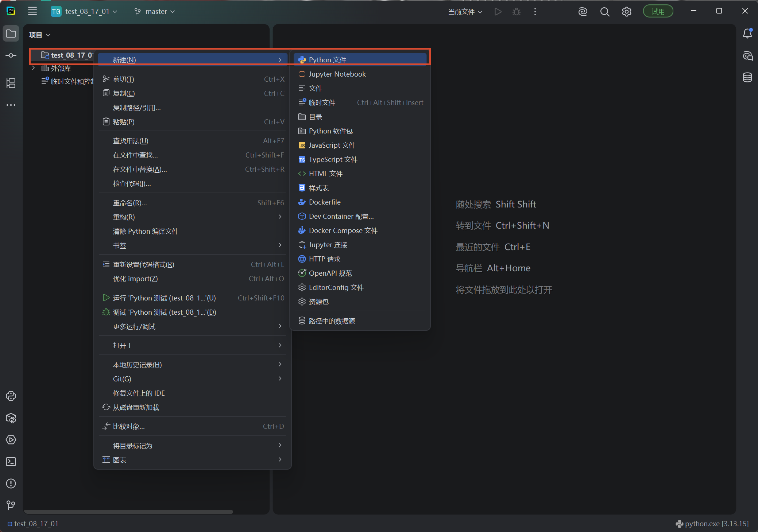Viewport: 758px width, 532px height.
Task: Expand the 打开于 submenu
Action: point(193,345)
